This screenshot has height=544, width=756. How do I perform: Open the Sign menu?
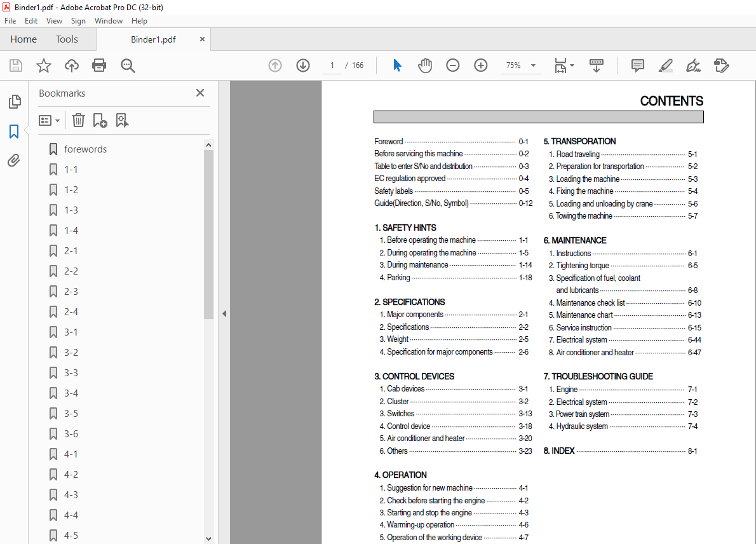point(78,21)
